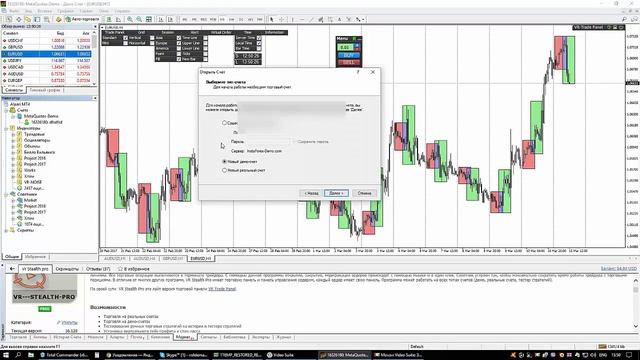Toggle the Standard checkbox in Trade Panel

[125, 38]
